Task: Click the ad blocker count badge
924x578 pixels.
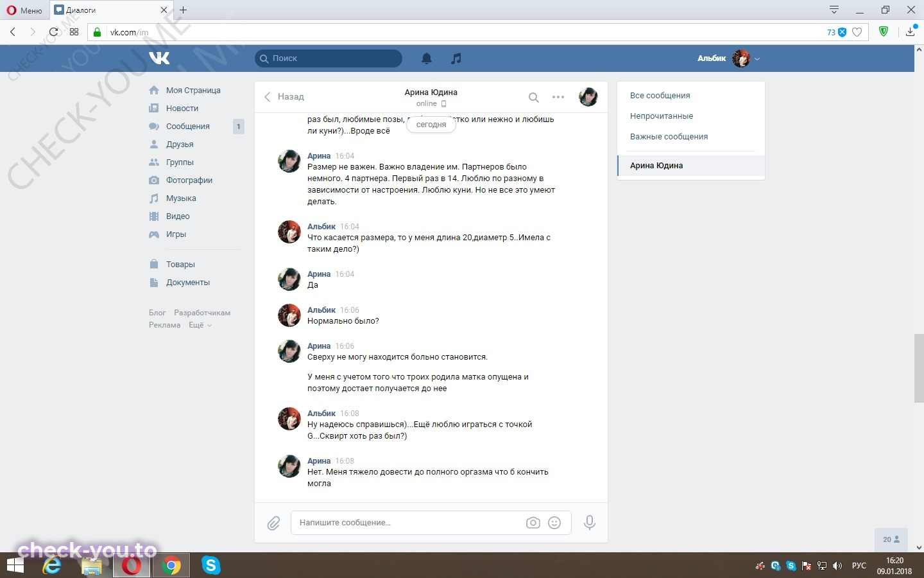Action: tap(837, 32)
